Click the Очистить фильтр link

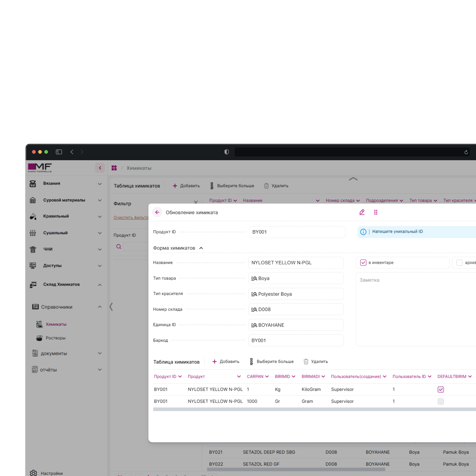click(x=131, y=217)
